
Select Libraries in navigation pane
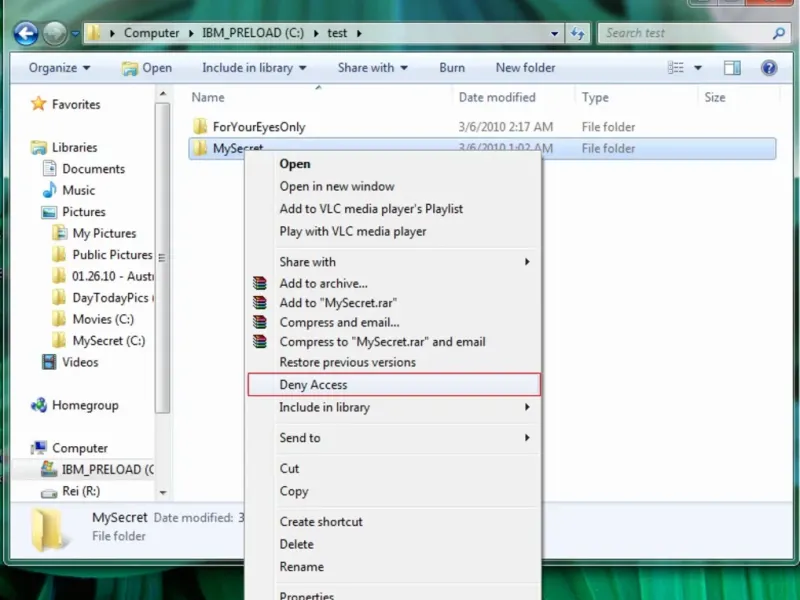click(64, 147)
